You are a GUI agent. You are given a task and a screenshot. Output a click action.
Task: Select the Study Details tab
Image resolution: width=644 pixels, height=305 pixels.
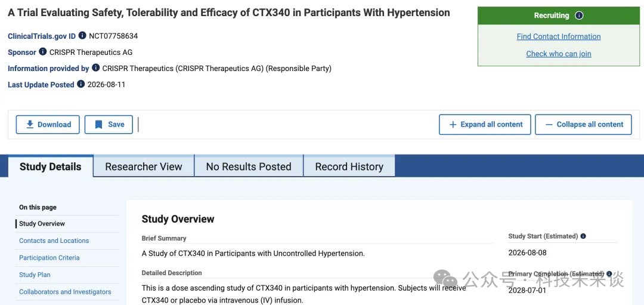51,167
